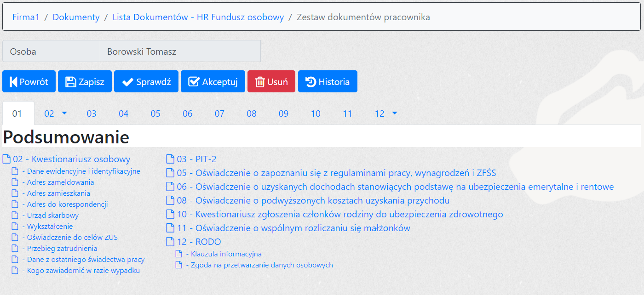Select tab 03
The height and width of the screenshot is (295, 644).
click(92, 113)
